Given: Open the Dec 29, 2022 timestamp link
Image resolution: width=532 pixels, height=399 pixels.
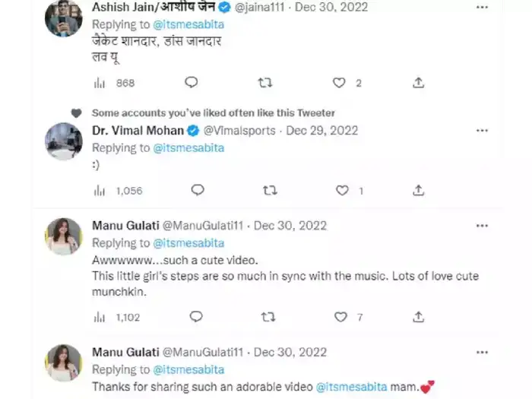Looking at the screenshot, I should point(320,131).
